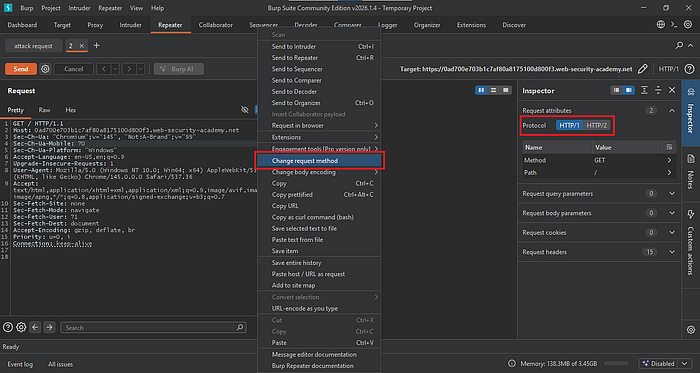Image resolution: width=700 pixels, height=373 pixels.
Task: Switch to combined tabbed request/response layout
Action: tap(505, 91)
